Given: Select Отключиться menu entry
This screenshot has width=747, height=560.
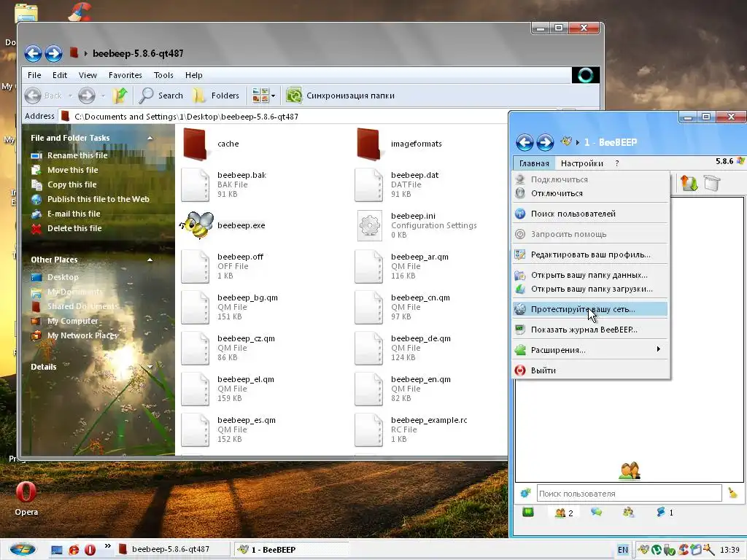Looking at the screenshot, I should click(590, 193).
